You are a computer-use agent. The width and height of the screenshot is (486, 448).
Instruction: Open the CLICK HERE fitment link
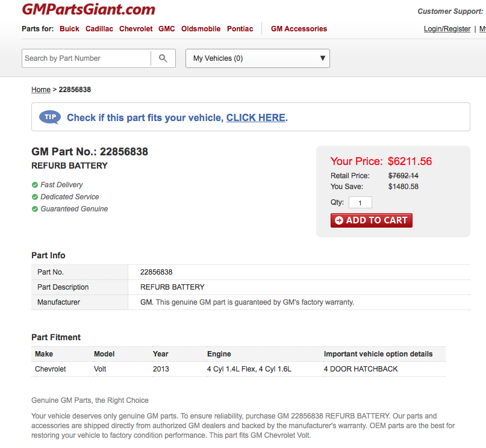coord(255,118)
